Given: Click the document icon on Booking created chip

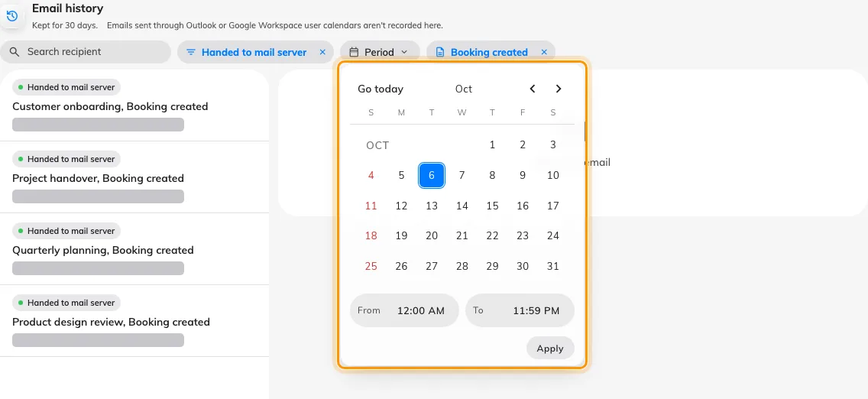Looking at the screenshot, I should tap(440, 52).
